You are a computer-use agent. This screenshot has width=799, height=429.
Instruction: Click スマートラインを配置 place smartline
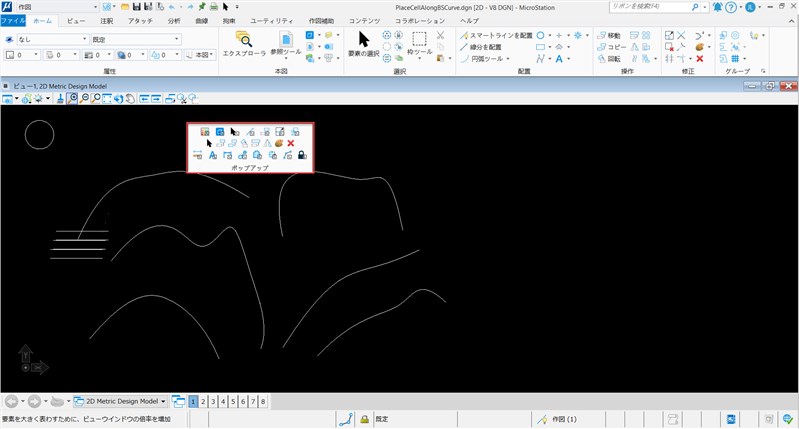pyautogui.click(x=496, y=36)
